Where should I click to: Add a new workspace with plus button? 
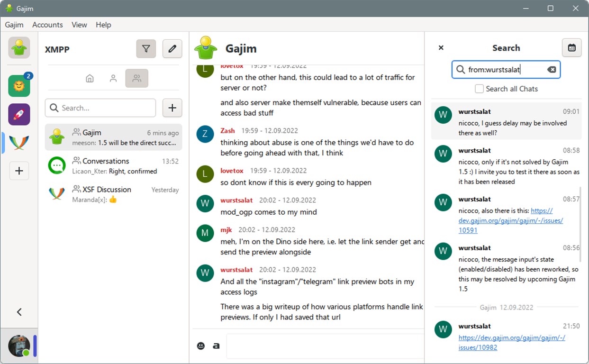pyautogui.click(x=19, y=171)
